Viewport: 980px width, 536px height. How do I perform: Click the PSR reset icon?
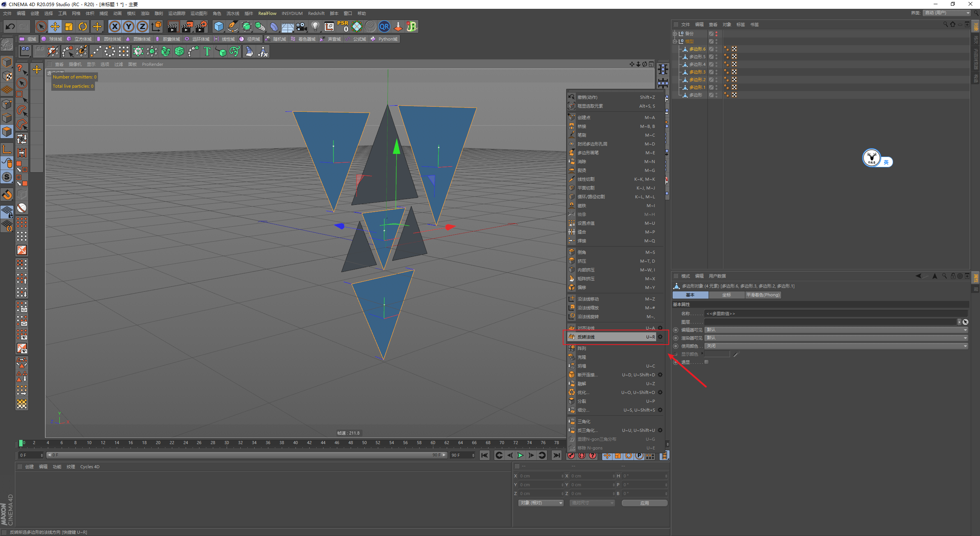[x=343, y=26]
